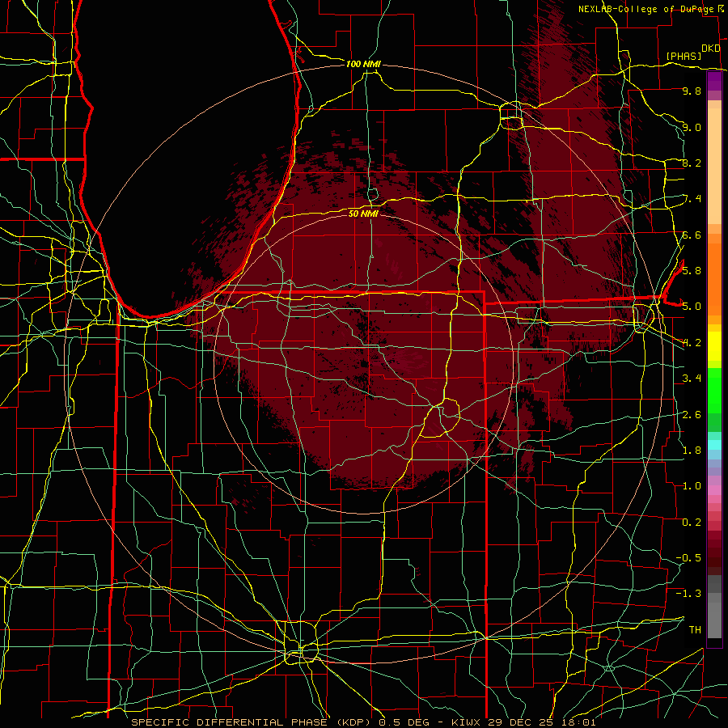Select the 4.2 value on the color scale
The height and width of the screenshot is (728, 728).
click(692, 343)
